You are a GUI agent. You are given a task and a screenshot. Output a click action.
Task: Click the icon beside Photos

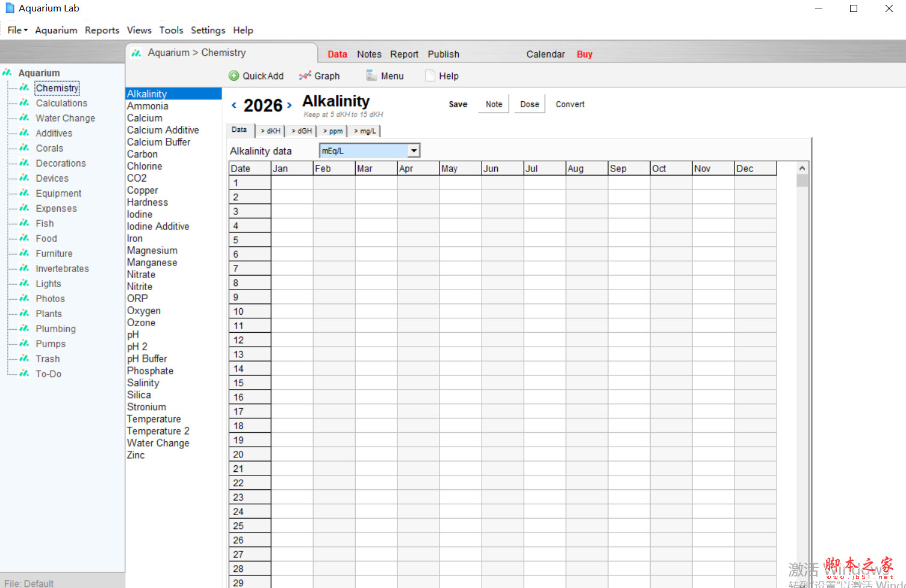click(24, 299)
